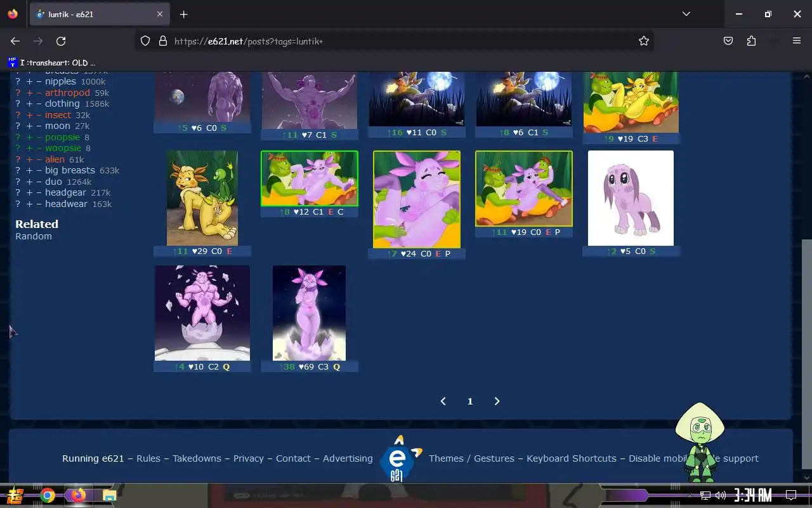812x508 pixels.
Task: Open the headwear tag link
Action: [x=66, y=204]
